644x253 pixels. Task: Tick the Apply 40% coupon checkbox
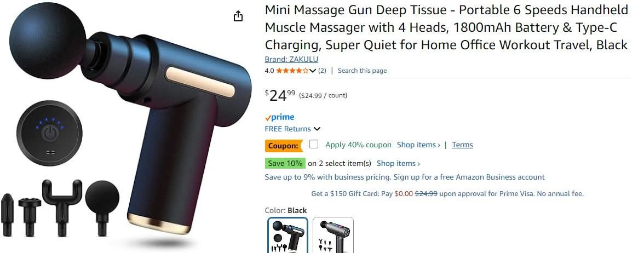[314, 144]
